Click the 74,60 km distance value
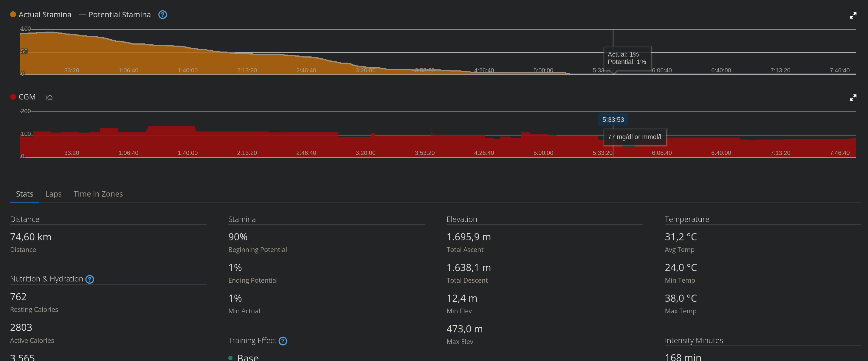The image size is (868, 361). pyautogui.click(x=31, y=237)
